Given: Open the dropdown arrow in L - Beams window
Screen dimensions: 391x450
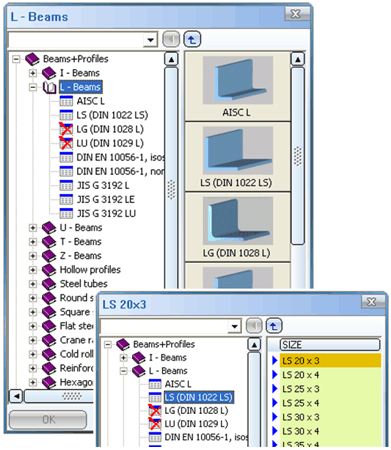Looking at the screenshot, I should tap(151, 40).
